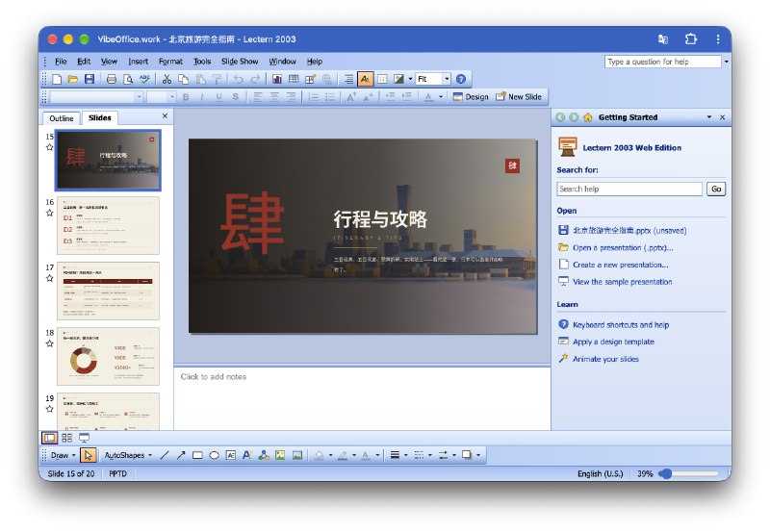Viewport: 770px width, 532px height.
Task: Click to add notes area
Action: pyautogui.click(x=363, y=398)
